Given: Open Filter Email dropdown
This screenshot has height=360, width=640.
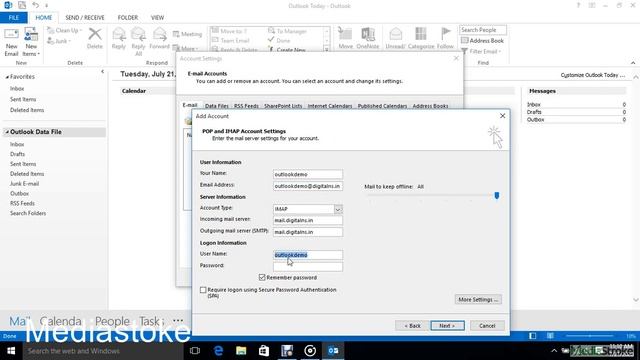Looking at the screenshot, I should tap(481, 51).
